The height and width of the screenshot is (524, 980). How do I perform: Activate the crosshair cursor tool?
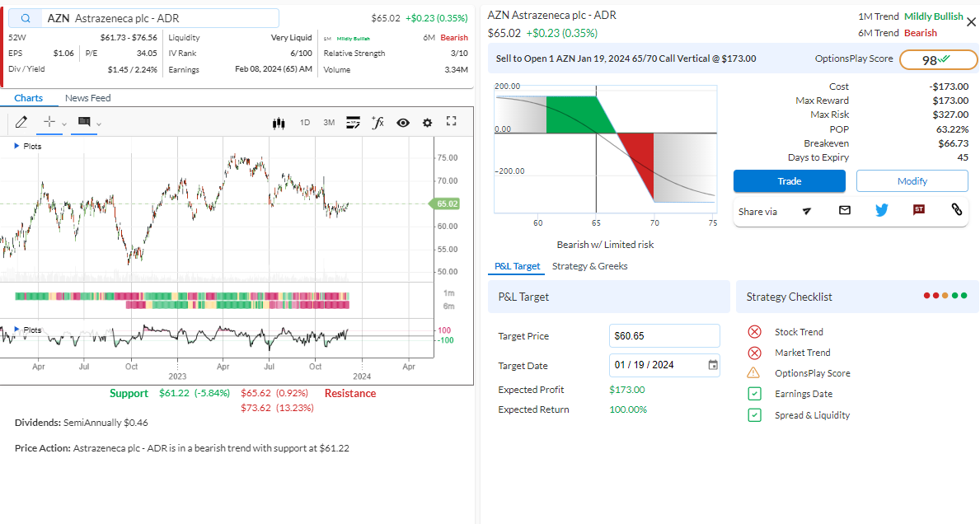pyautogui.click(x=49, y=122)
